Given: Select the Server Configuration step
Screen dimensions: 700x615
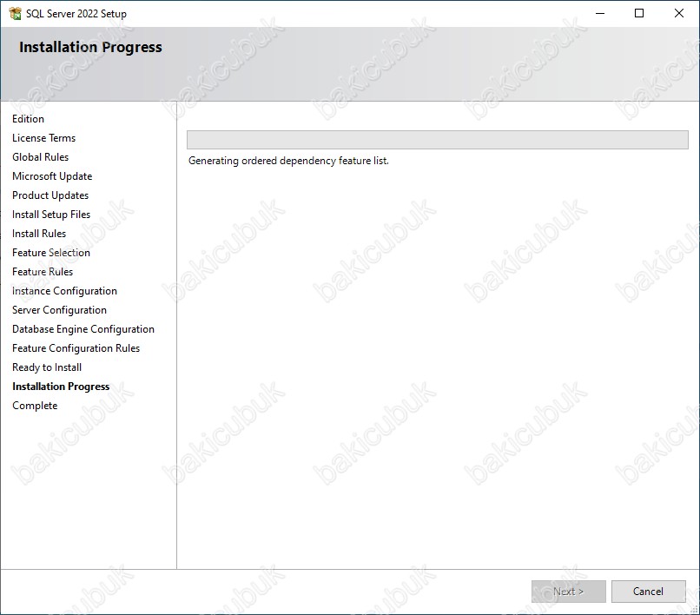Looking at the screenshot, I should tap(59, 310).
